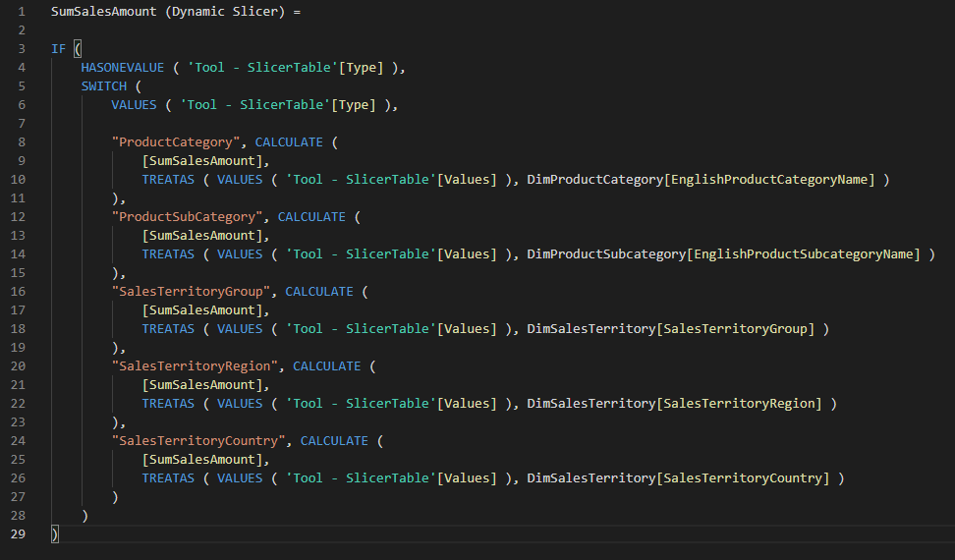Click line number 15 in the gutter
Image resolution: width=955 pixels, height=560 pixels.
point(18,273)
